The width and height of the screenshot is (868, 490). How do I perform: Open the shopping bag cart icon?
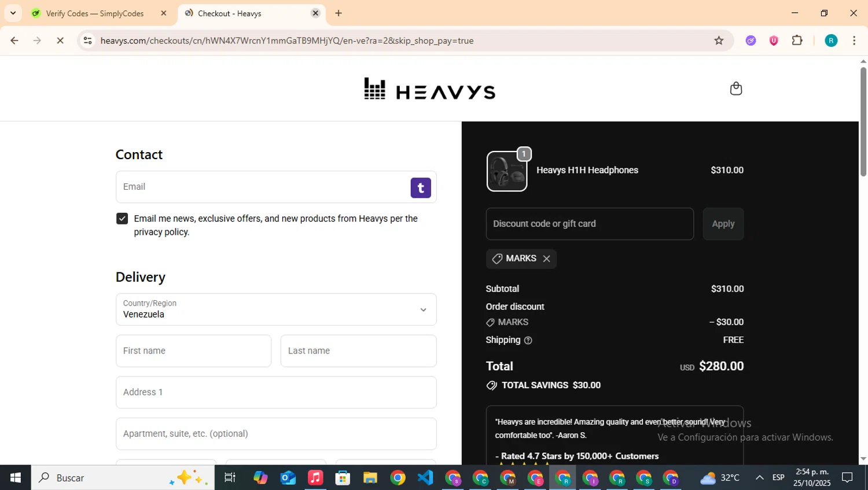pyautogui.click(x=735, y=89)
